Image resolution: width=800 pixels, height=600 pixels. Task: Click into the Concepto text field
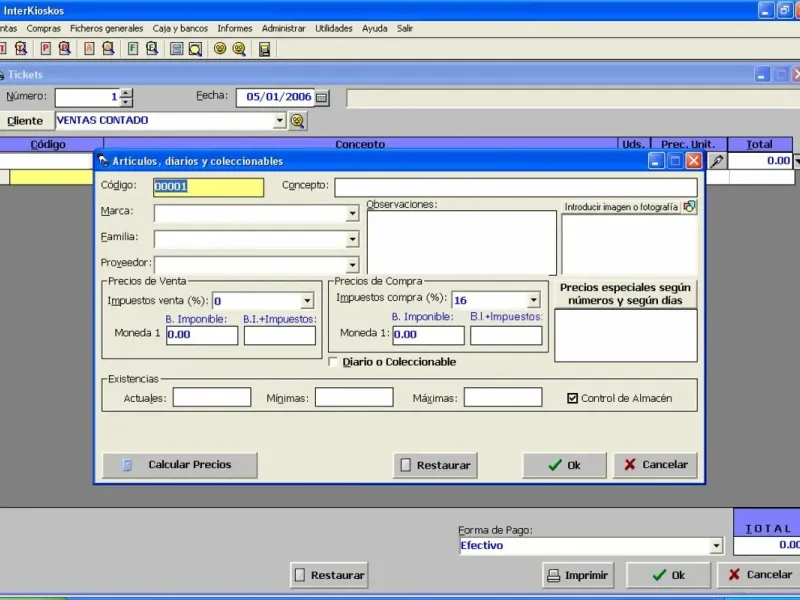click(515, 187)
